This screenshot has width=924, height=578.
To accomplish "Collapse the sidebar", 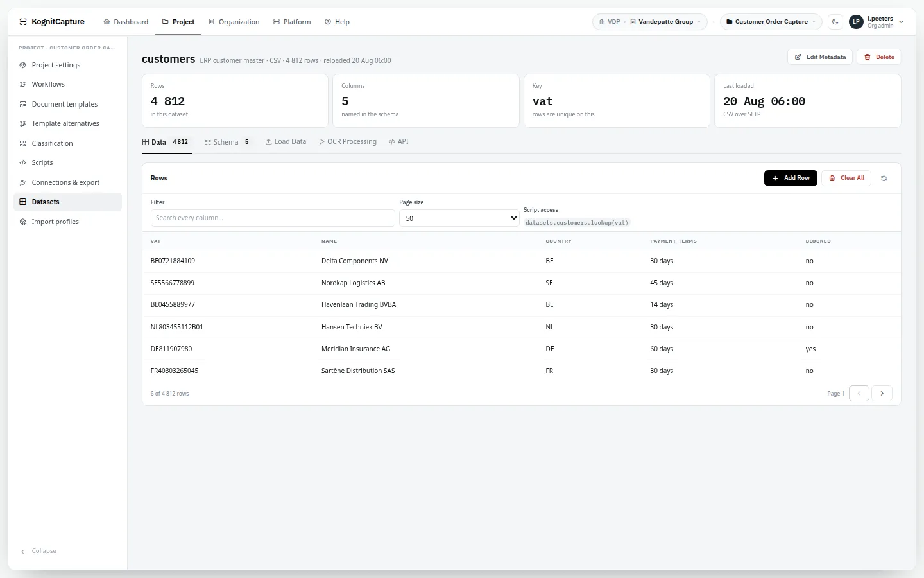I will click(x=38, y=551).
